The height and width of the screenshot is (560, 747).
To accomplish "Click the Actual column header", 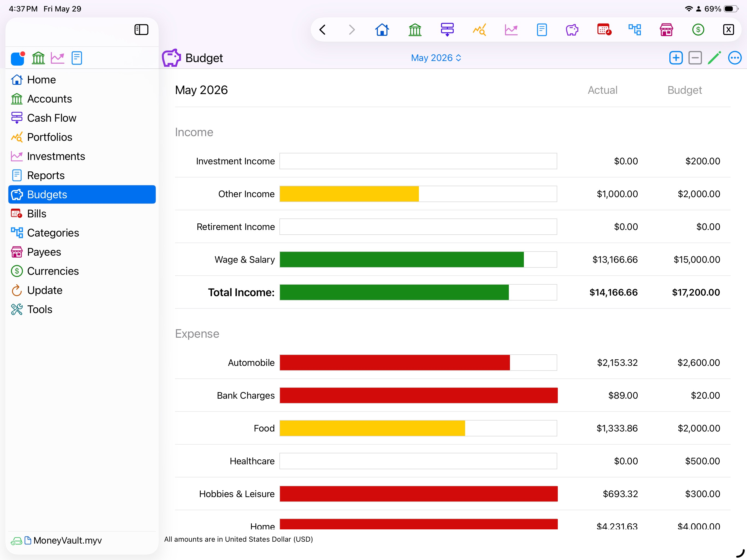I will (602, 90).
